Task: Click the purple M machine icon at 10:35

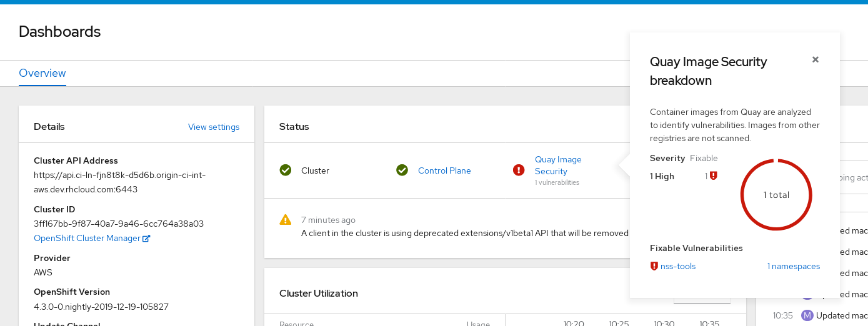Action: (x=807, y=315)
